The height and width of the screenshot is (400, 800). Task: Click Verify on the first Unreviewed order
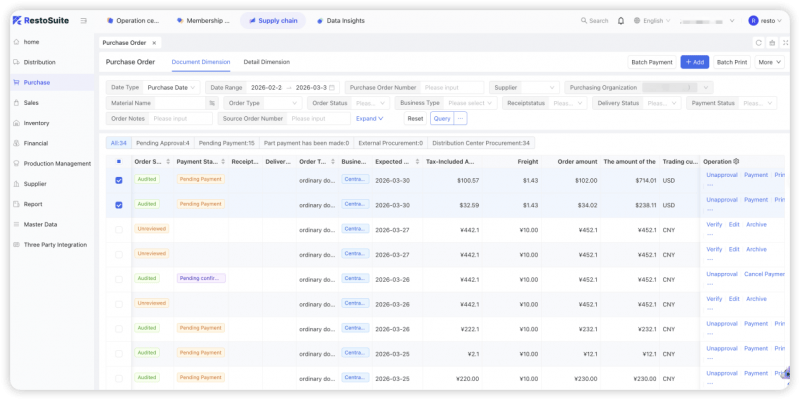coord(714,224)
